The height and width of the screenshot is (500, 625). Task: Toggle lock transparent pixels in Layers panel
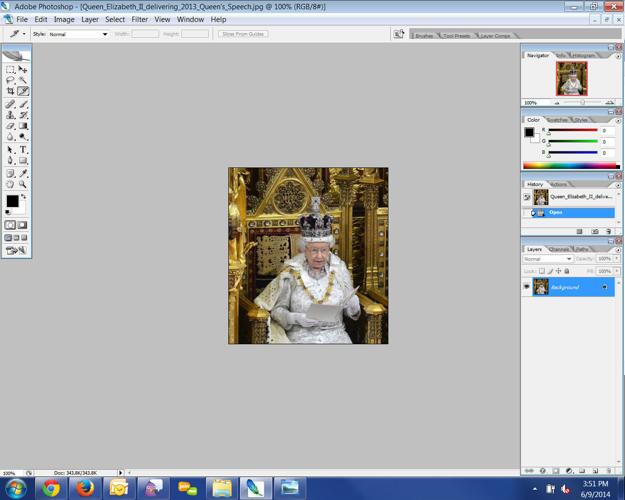pos(542,271)
